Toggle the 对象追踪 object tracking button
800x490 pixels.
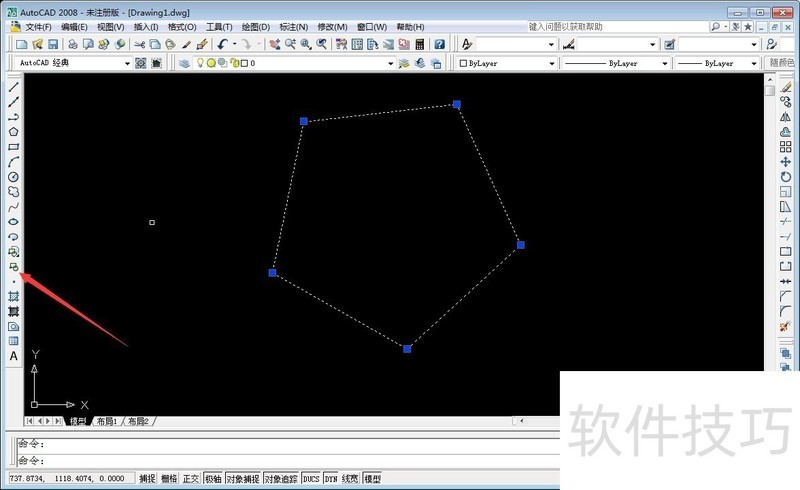tap(281, 479)
